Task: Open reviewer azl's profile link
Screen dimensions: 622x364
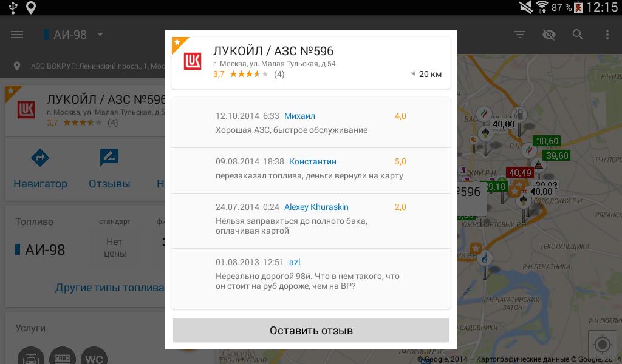Action: tap(295, 262)
